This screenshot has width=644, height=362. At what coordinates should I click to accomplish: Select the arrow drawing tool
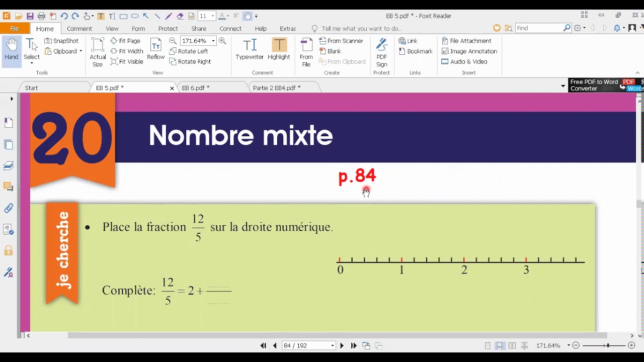point(146,16)
